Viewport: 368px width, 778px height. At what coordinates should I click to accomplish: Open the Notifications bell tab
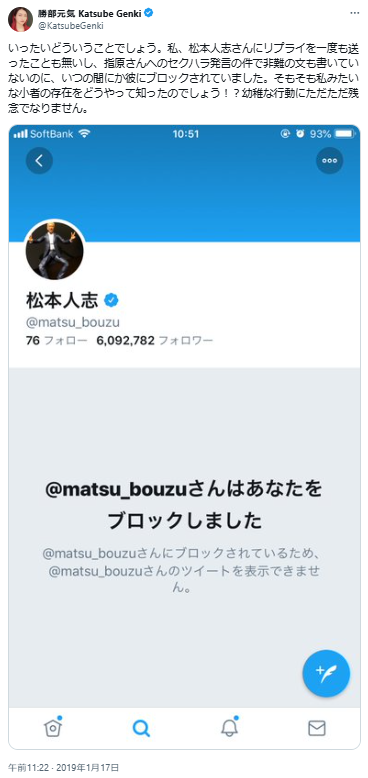coord(229,727)
